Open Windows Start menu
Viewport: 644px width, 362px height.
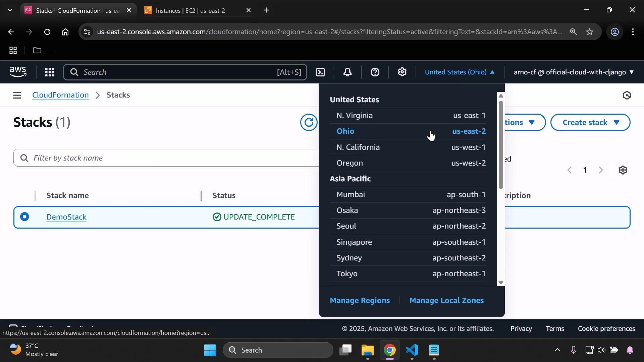coord(210,350)
